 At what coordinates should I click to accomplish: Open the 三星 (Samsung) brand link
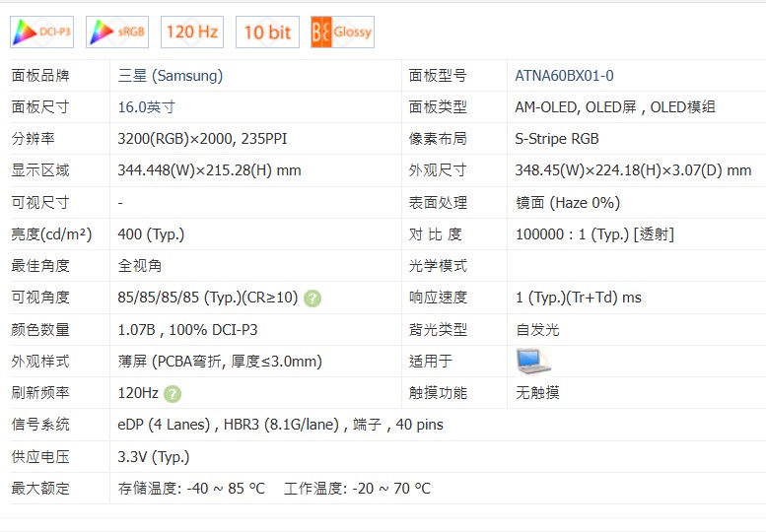click(x=170, y=76)
